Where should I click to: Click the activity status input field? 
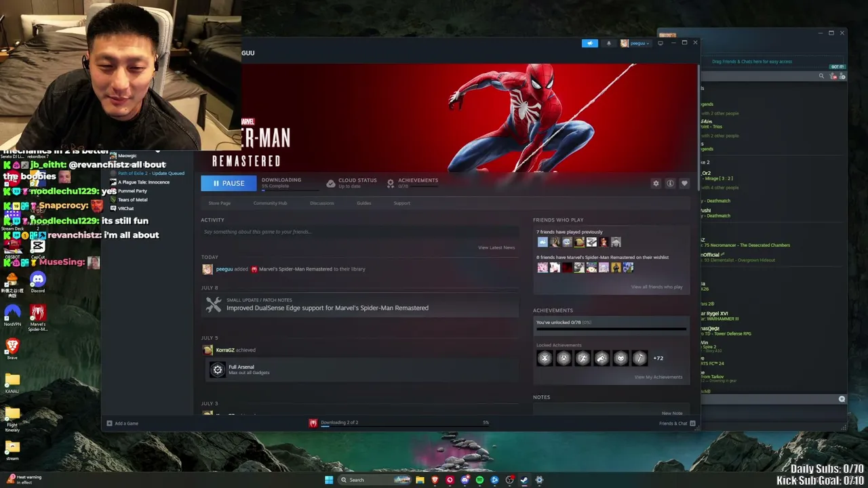point(359,232)
